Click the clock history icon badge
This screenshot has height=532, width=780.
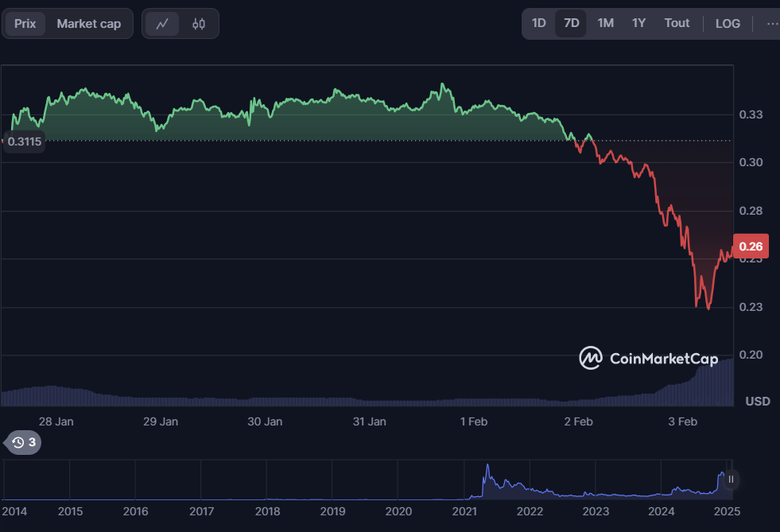click(23, 442)
